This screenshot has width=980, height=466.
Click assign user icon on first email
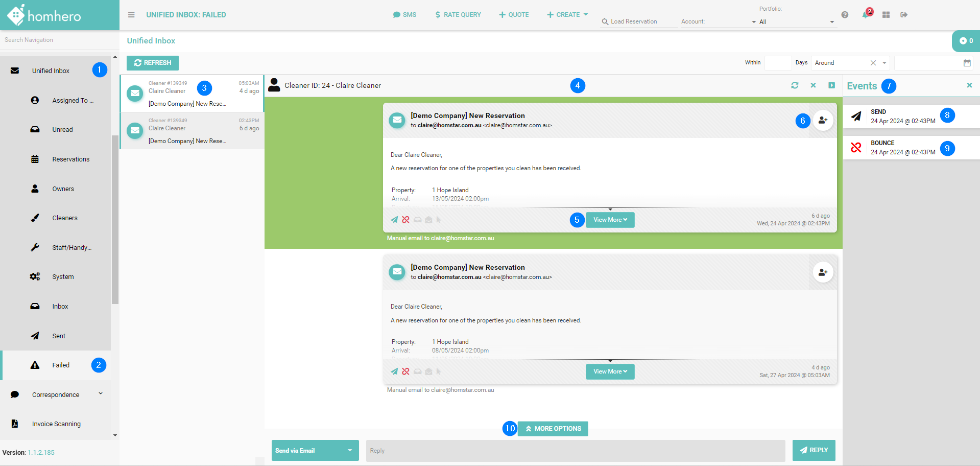(x=823, y=121)
